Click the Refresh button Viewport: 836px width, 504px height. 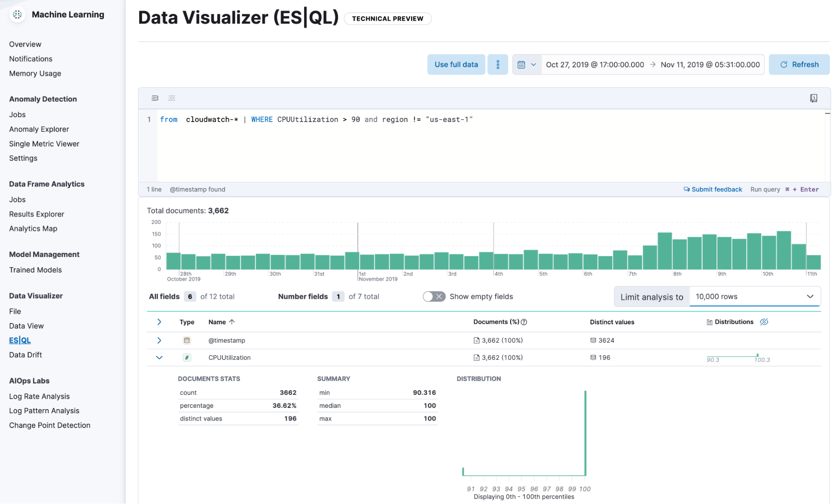coord(799,64)
